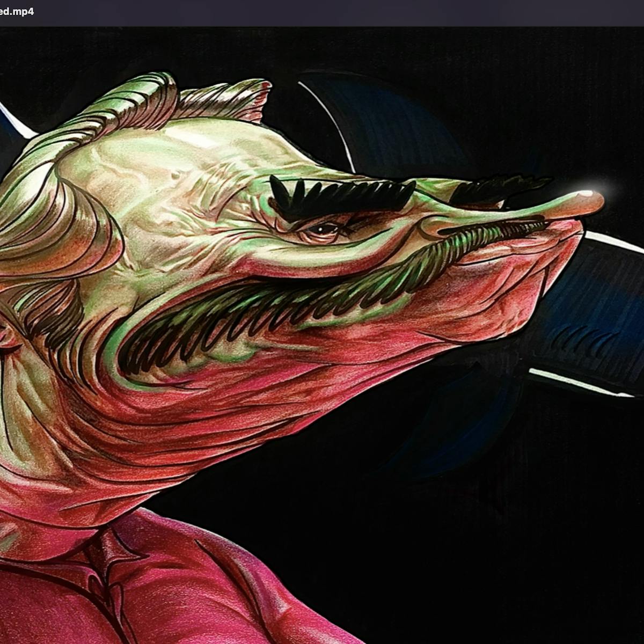The width and height of the screenshot is (644, 644).
Task: Click the .mp4 filename in title bar
Action: (x=16, y=11)
